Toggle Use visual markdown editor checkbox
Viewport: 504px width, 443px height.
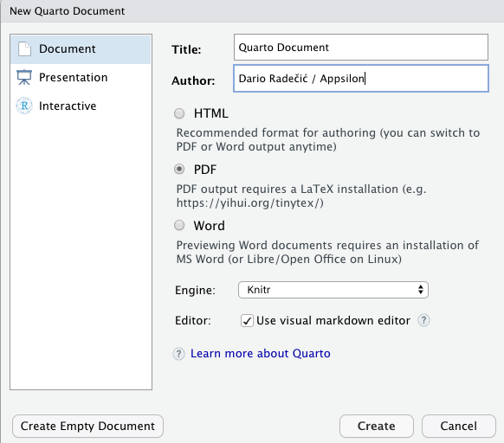[247, 321]
